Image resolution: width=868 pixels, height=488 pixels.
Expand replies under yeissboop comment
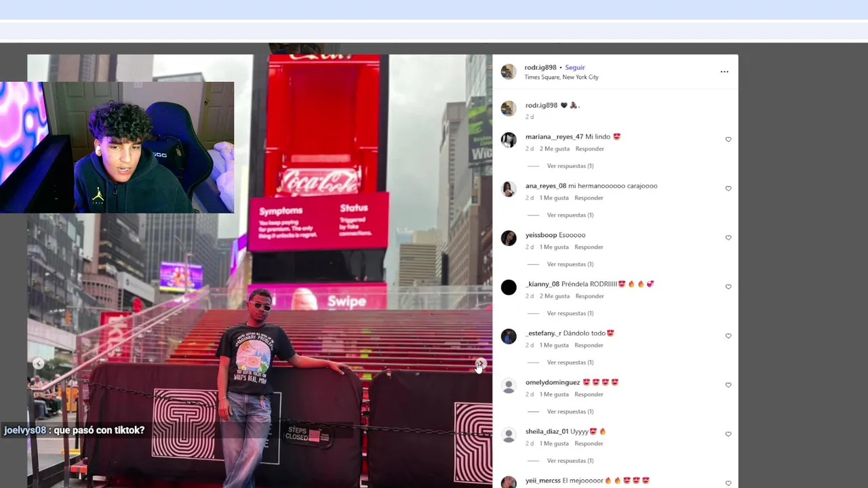pos(570,264)
